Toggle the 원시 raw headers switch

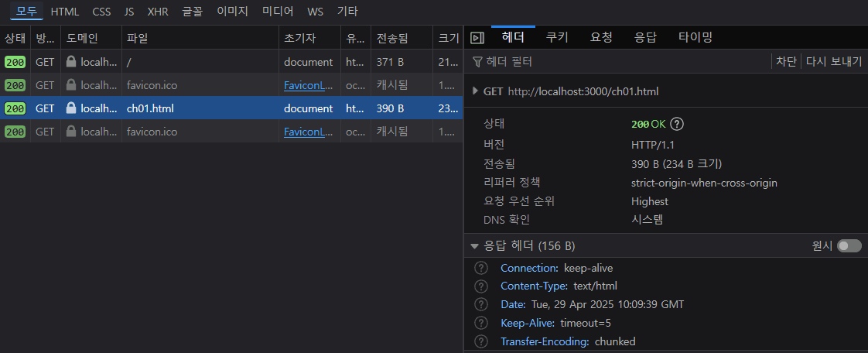(x=849, y=245)
